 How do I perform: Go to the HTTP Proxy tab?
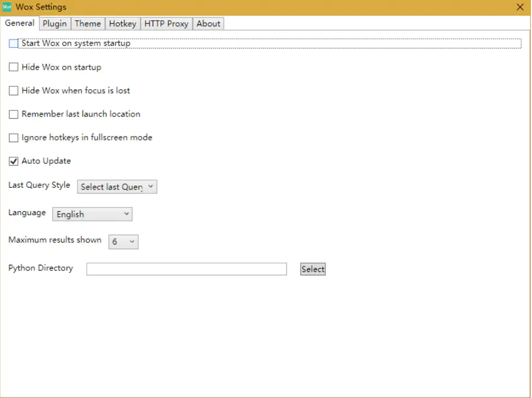[x=166, y=24]
